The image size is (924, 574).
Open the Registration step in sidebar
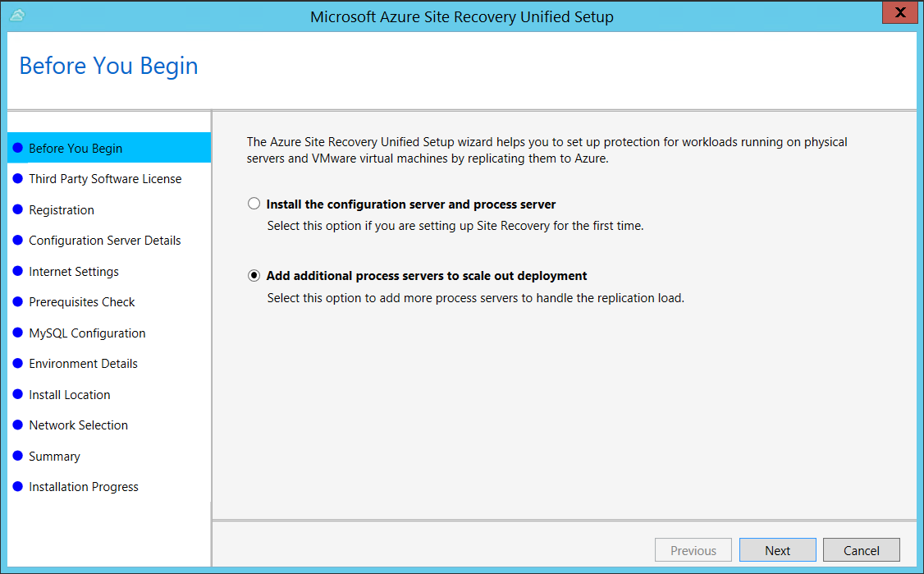(x=62, y=210)
